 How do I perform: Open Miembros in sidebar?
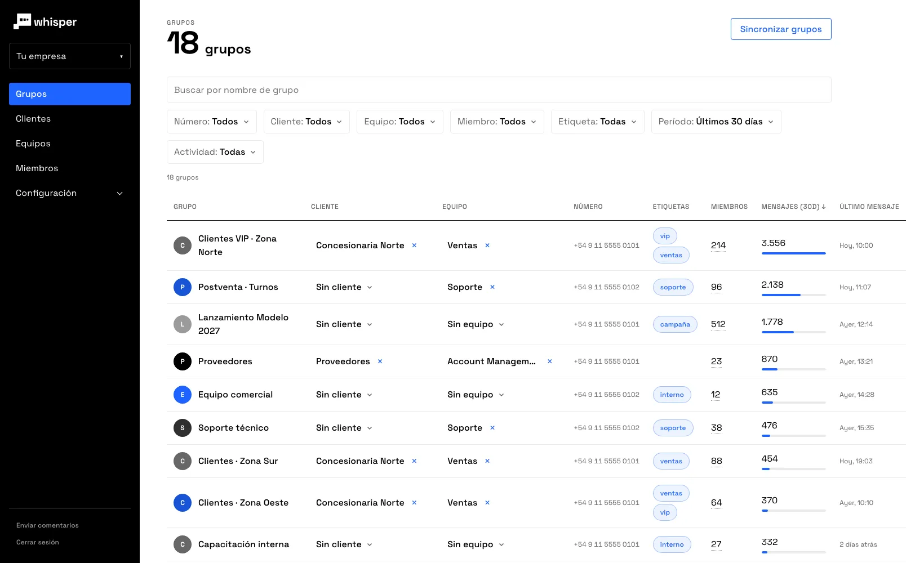70,168
